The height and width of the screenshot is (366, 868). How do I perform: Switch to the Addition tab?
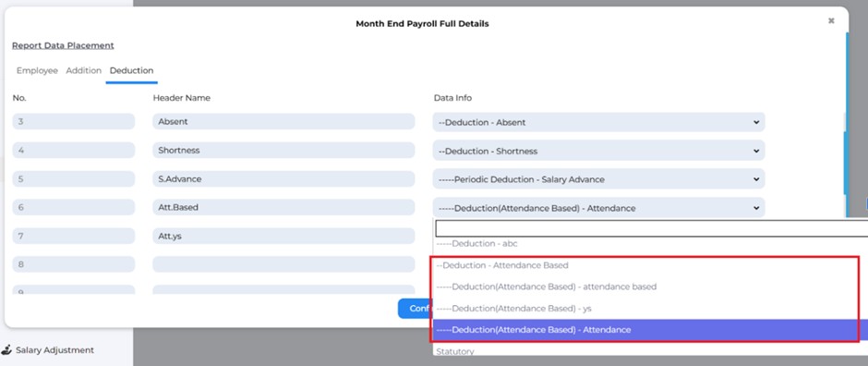pyautogui.click(x=84, y=71)
